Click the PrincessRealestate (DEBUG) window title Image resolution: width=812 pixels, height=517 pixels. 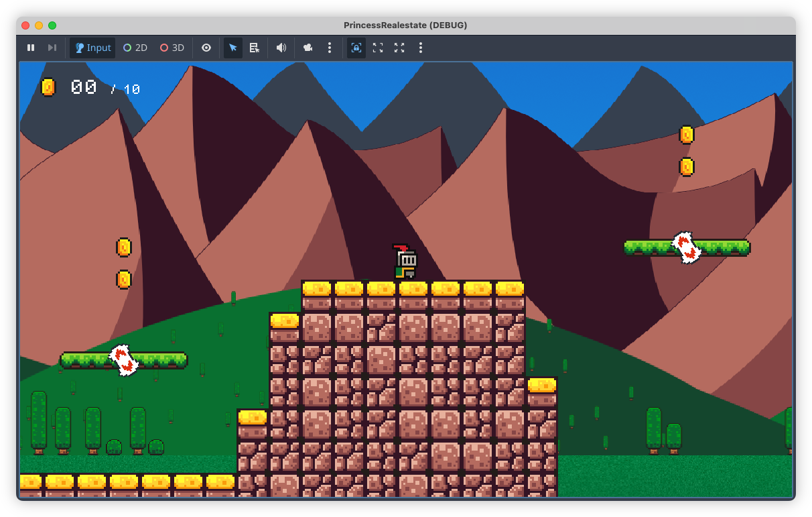point(405,25)
